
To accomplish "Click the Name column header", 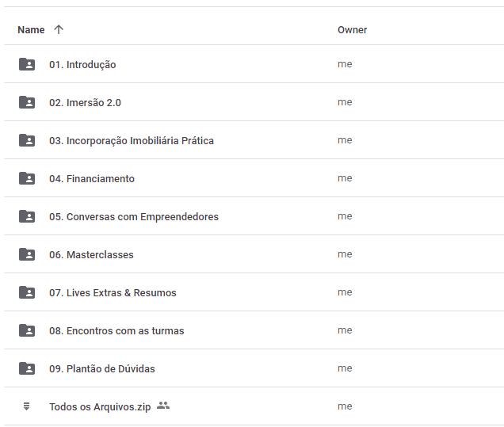I will [x=31, y=30].
